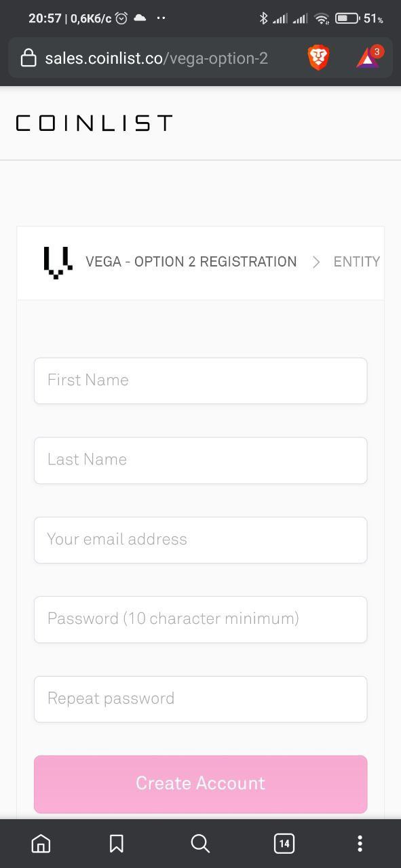The image size is (401, 868).
Task: Tap the Brave Shields lion icon
Action: pos(318,58)
